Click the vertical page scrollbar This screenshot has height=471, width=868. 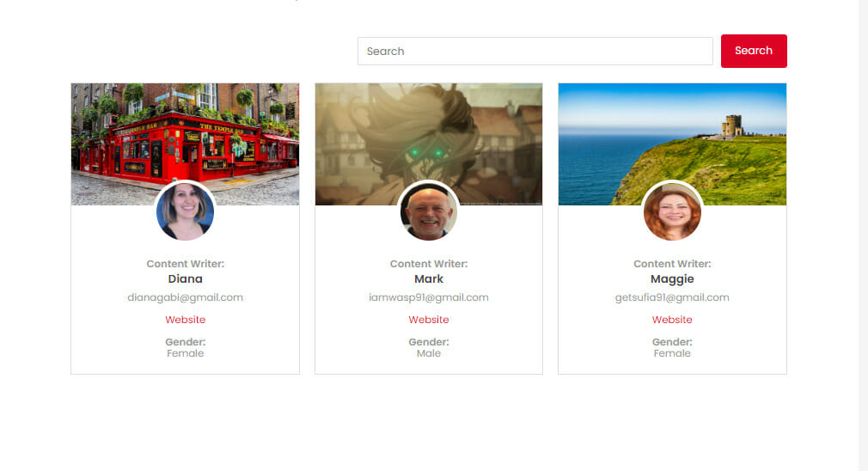point(863,235)
